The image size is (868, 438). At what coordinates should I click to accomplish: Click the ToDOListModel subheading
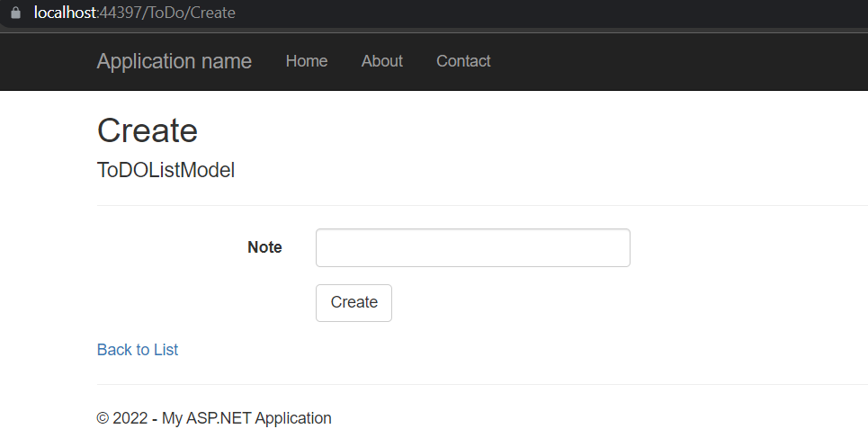click(166, 170)
